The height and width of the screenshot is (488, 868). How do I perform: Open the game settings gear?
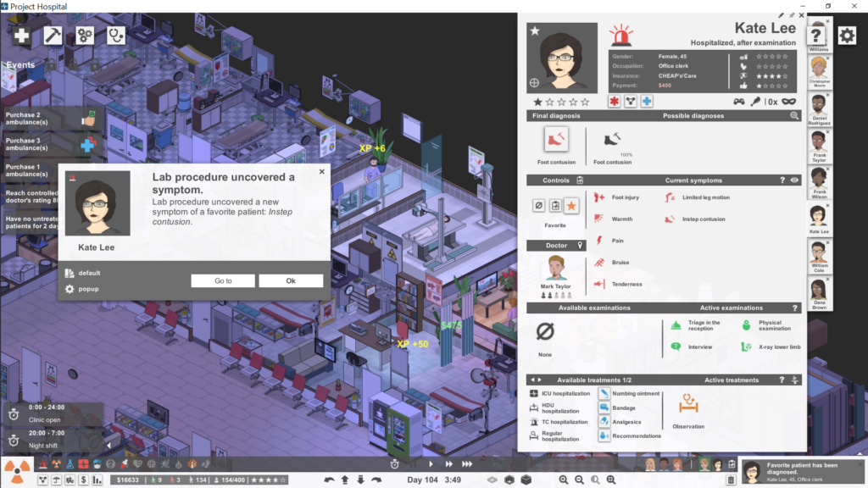tap(847, 36)
